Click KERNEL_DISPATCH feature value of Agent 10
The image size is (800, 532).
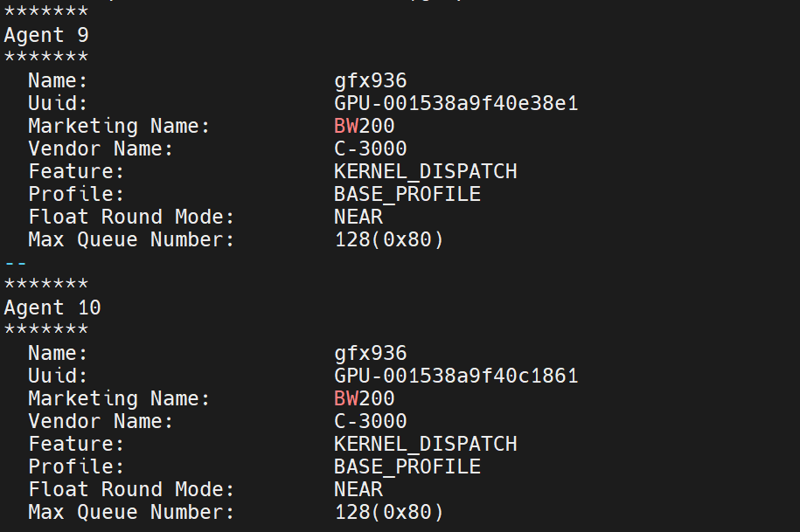(x=426, y=445)
